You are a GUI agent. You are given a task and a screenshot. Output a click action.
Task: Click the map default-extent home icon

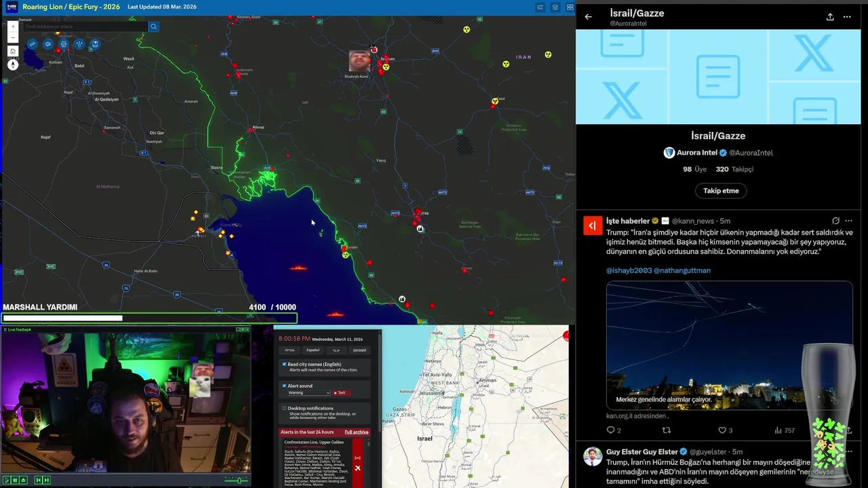tap(13, 51)
